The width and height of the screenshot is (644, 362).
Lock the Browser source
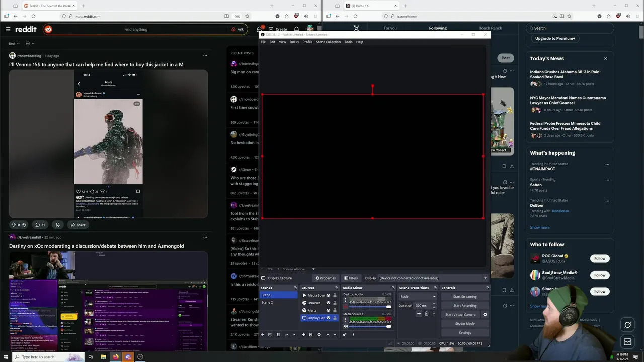click(335, 303)
